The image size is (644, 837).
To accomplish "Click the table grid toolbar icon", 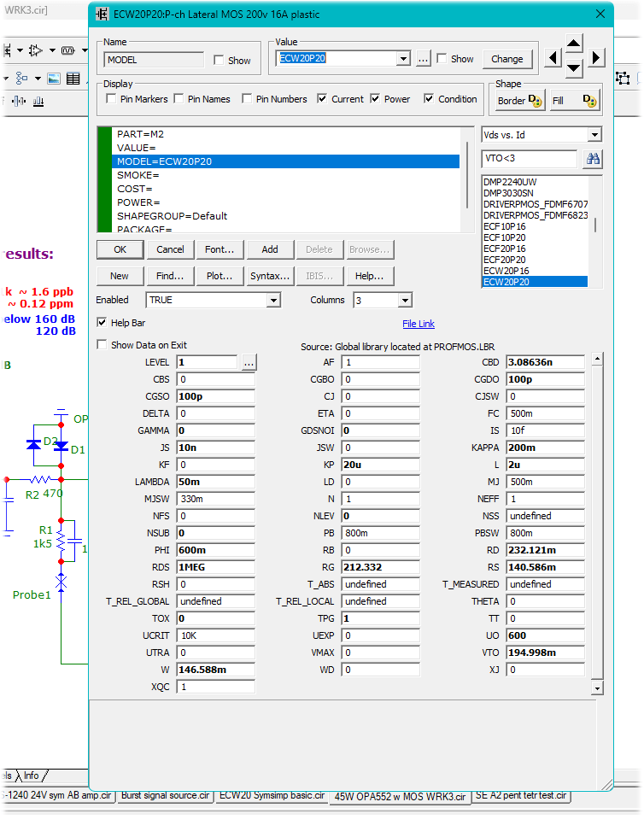I will [73, 79].
